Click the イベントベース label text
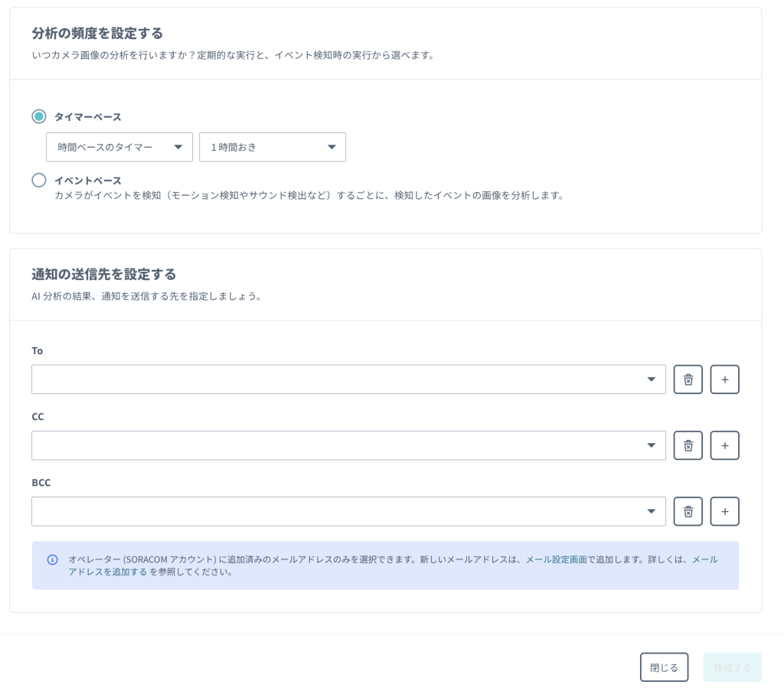This screenshot has height=691, width=784. [88, 181]
